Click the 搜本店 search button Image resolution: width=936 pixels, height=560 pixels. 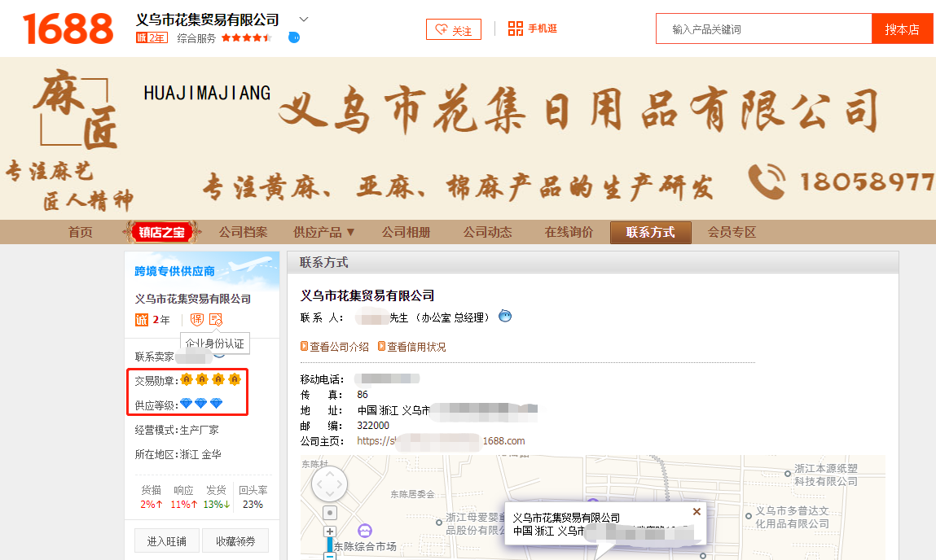[x=902, y=28]
